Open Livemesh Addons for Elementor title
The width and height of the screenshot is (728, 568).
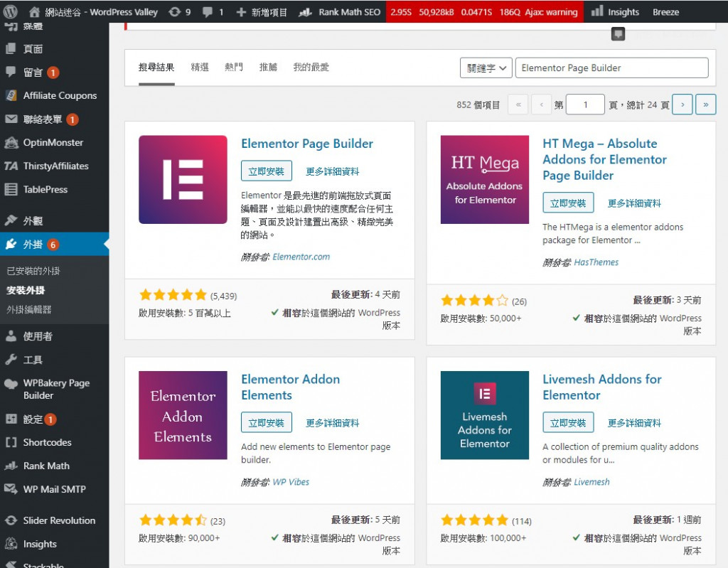coord(602,387)
